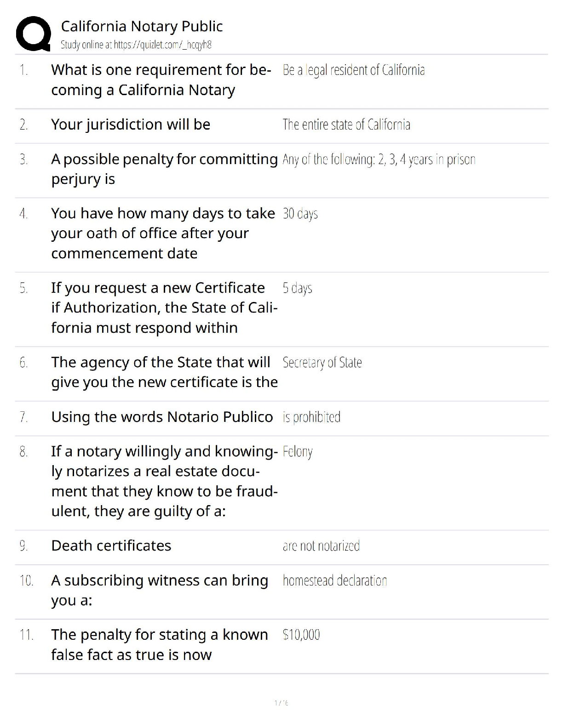Click the California Notary Public title
Viewport: 563px width, 728px height.
[142, 26]
